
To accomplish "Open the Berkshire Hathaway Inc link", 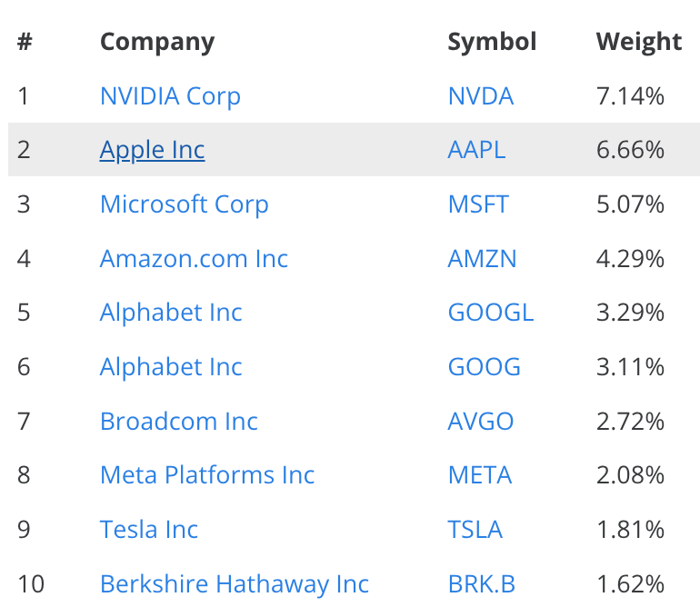I will 235,584.
